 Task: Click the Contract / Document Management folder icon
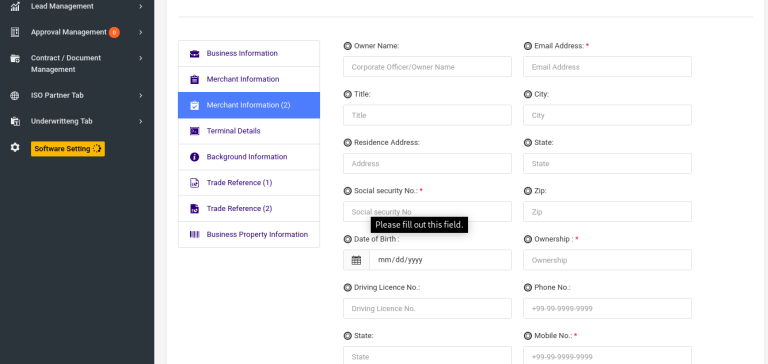tap(15, 58)
